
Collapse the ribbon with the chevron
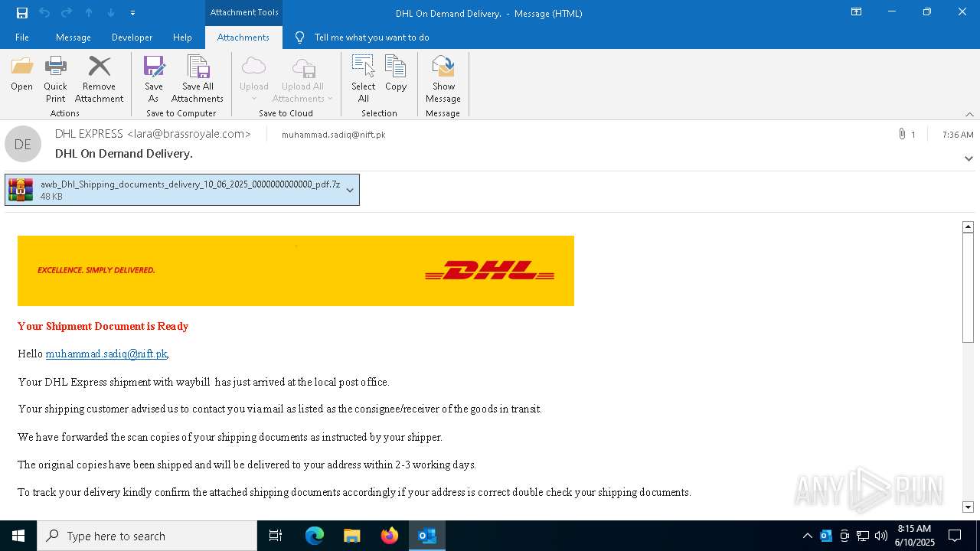[x=969, y=114]
